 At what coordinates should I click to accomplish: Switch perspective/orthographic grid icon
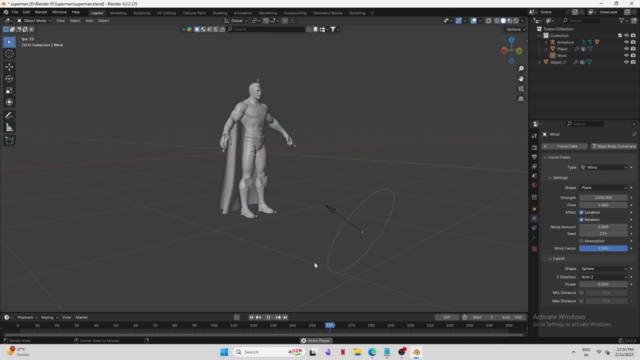pyautogui.click(x=521, y=99)
